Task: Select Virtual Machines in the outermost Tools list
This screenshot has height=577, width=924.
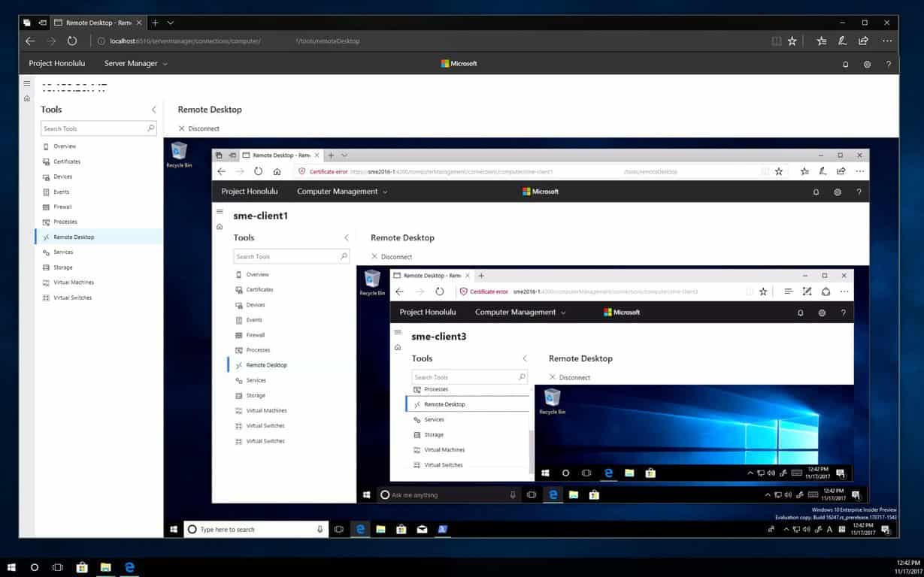Action: click(73, 282)
